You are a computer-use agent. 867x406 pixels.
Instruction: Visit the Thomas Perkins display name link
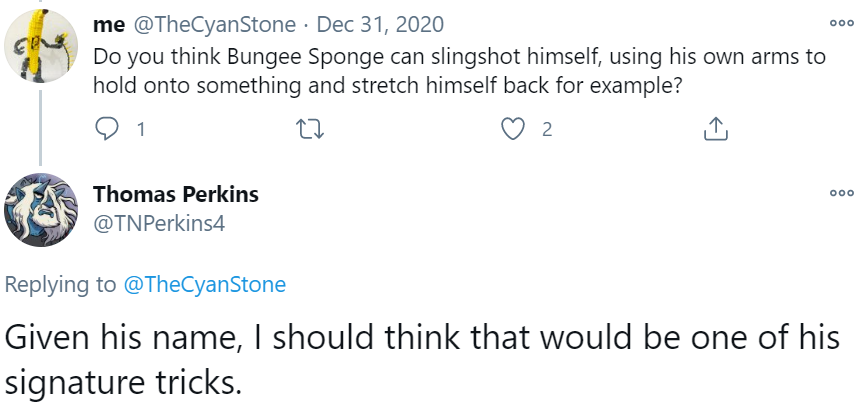(175, 194)
